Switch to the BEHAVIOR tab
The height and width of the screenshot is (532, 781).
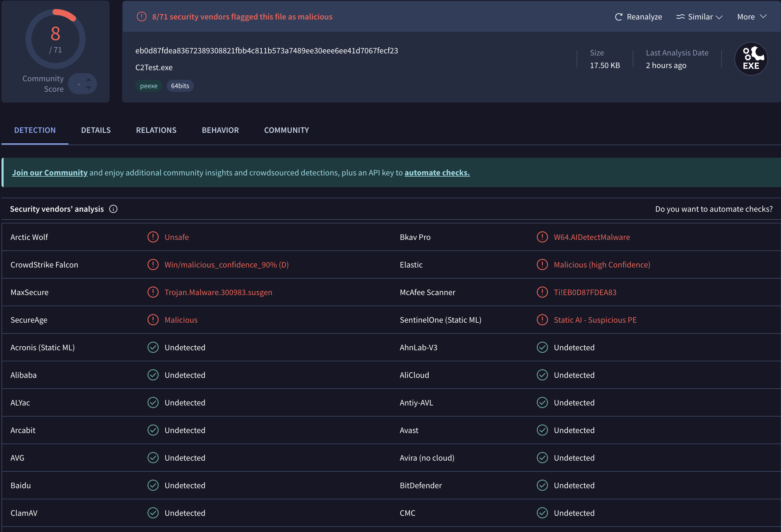tap(220, 130)
